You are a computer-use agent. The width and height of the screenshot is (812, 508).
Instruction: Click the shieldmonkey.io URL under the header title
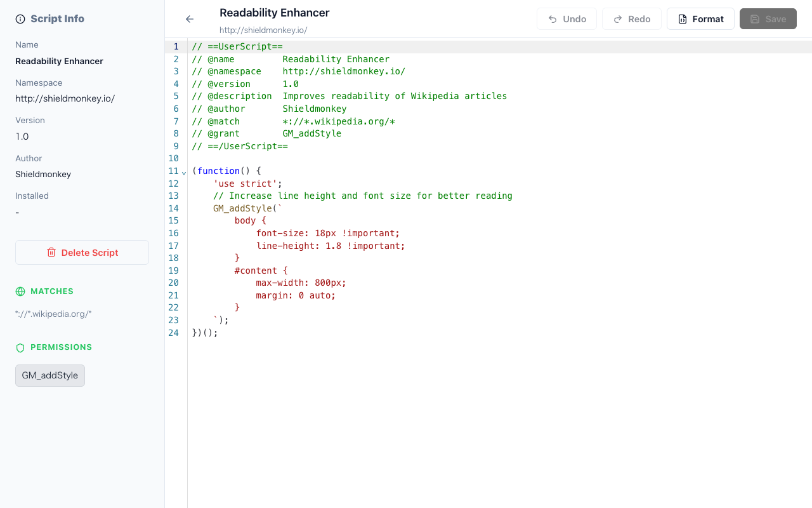pyautogui.click(x=263, y=30)
